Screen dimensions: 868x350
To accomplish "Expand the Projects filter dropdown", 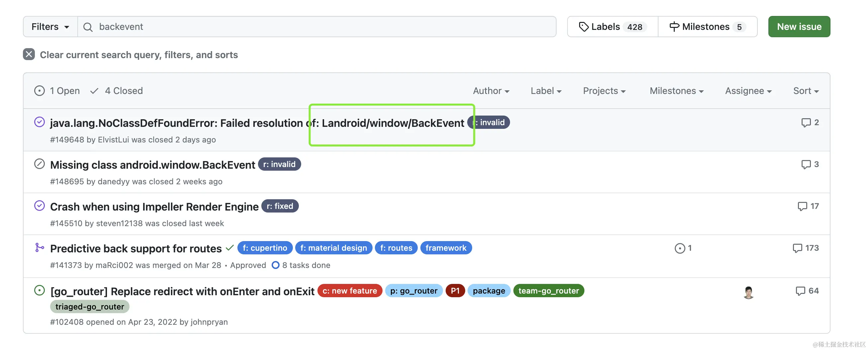I will 604,91.
